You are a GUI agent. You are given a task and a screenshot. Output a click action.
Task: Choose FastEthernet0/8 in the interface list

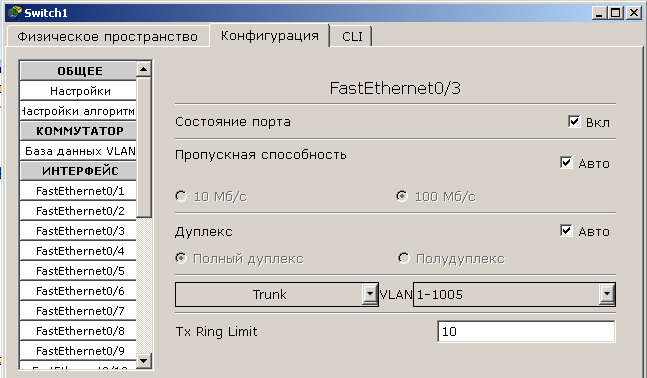(78, 331)
